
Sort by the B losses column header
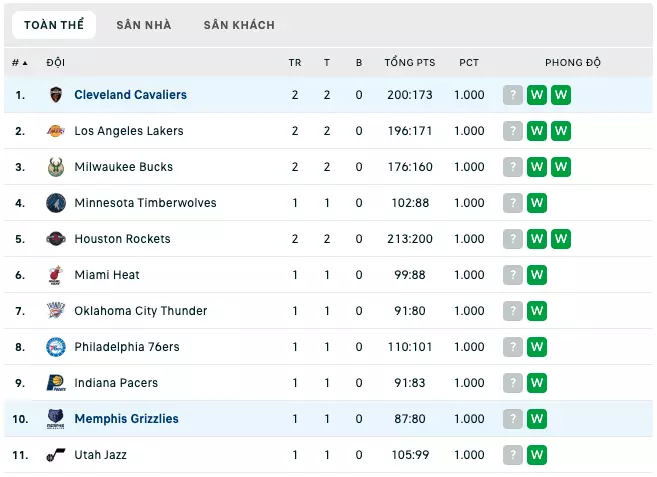(359, 63)
